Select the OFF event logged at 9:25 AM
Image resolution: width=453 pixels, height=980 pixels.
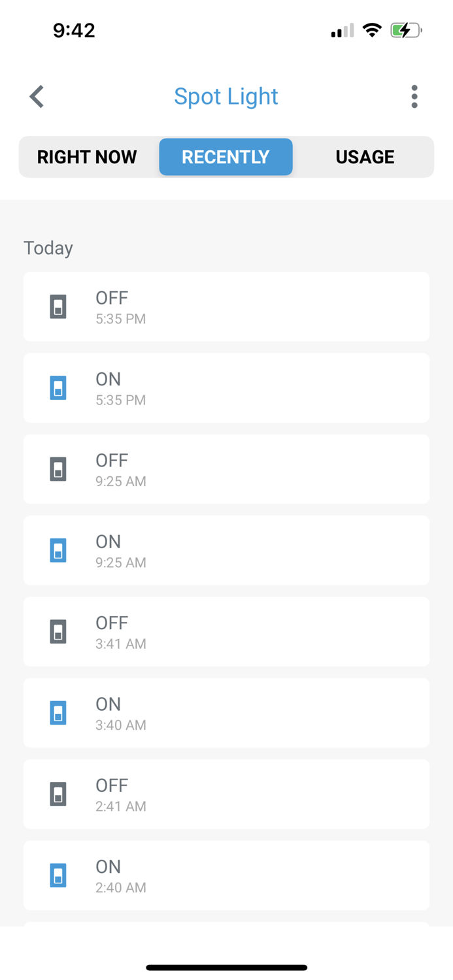click(x=226, y=469)
